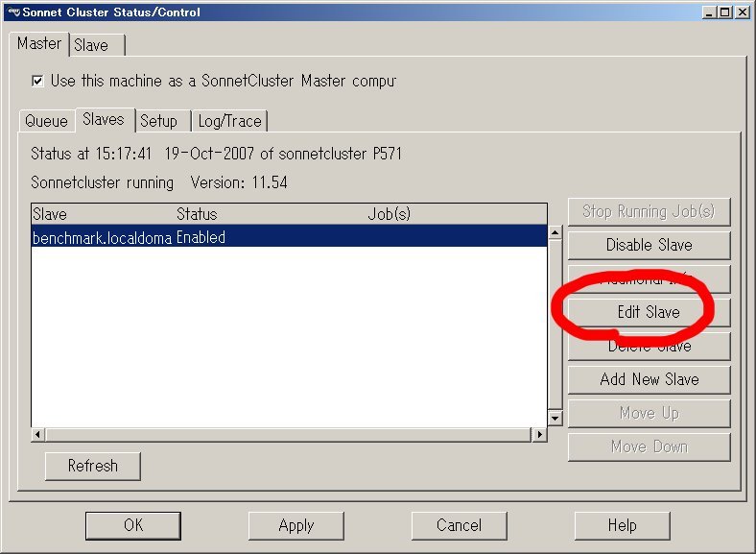This screenshot has height=554, width=756.
Task: Open the Queue tab
Action: pyautogui.click(x=46, y=121)
